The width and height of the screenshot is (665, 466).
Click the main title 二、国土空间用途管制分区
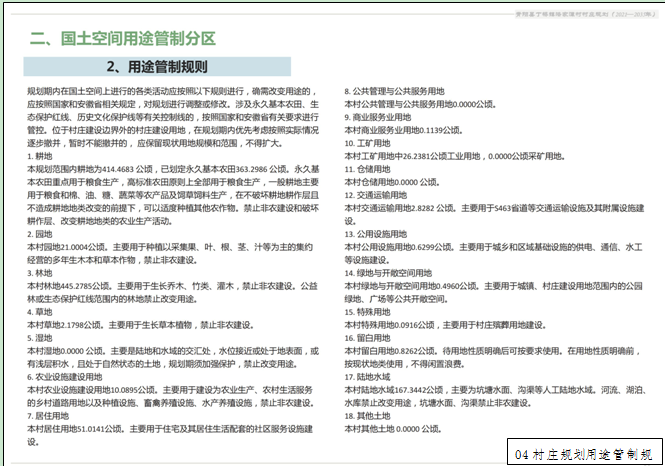point(123,39)
